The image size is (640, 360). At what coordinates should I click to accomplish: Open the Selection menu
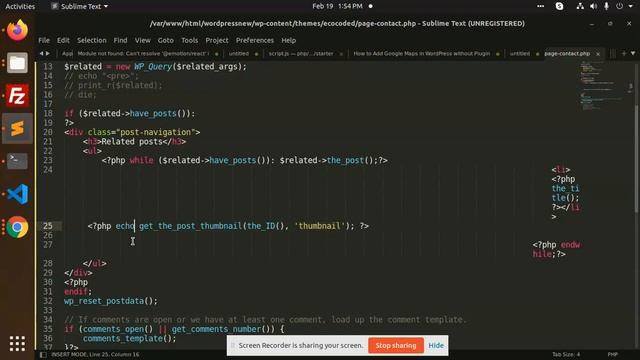(x=91, y=40)
